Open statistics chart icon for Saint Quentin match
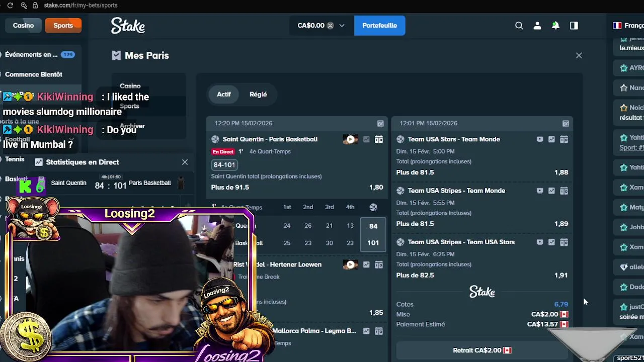 (x=366, y=139)
